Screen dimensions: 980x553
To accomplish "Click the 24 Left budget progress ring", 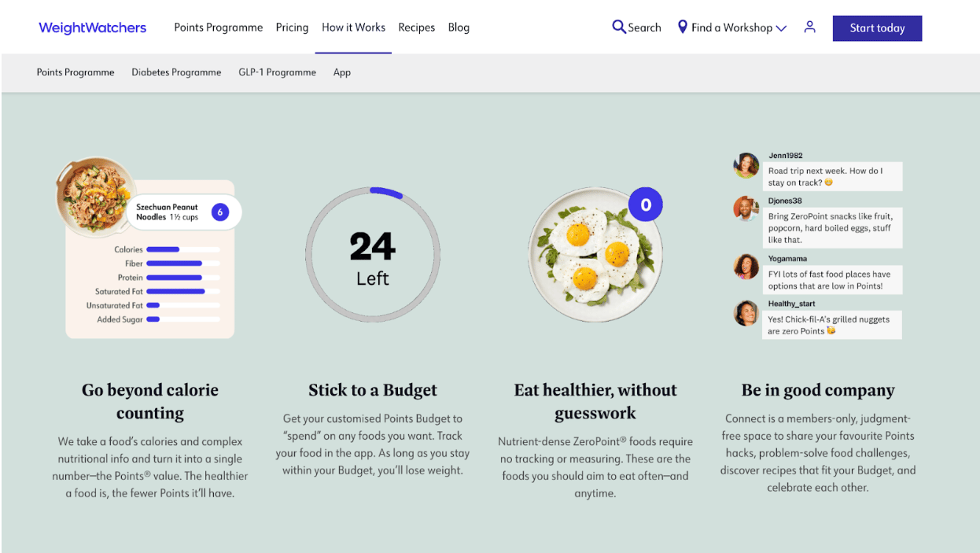I will [x=372, y=254].
